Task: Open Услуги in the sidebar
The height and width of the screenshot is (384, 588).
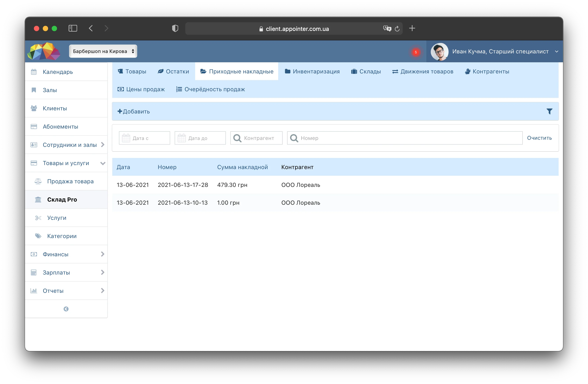Action: click(66, 218)
